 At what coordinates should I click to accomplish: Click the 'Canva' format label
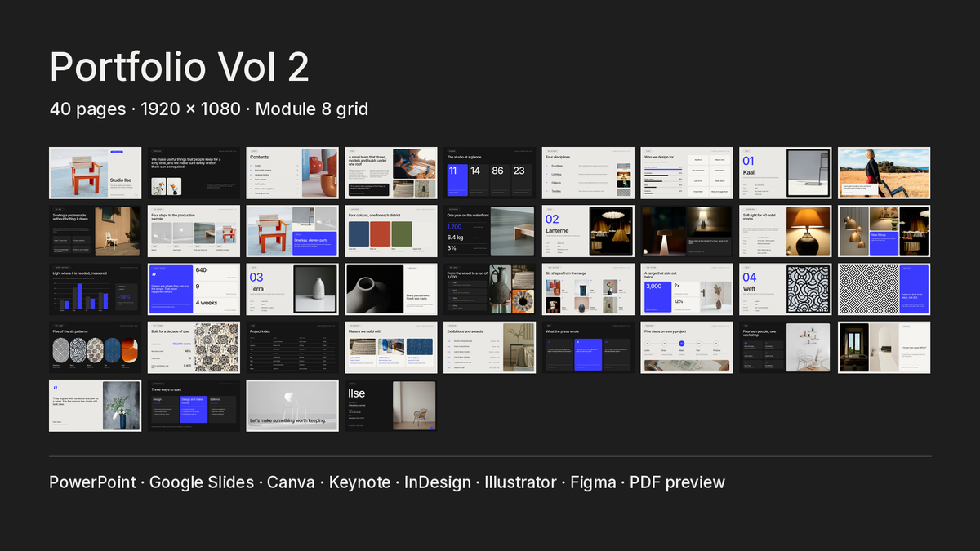(291, 482)
